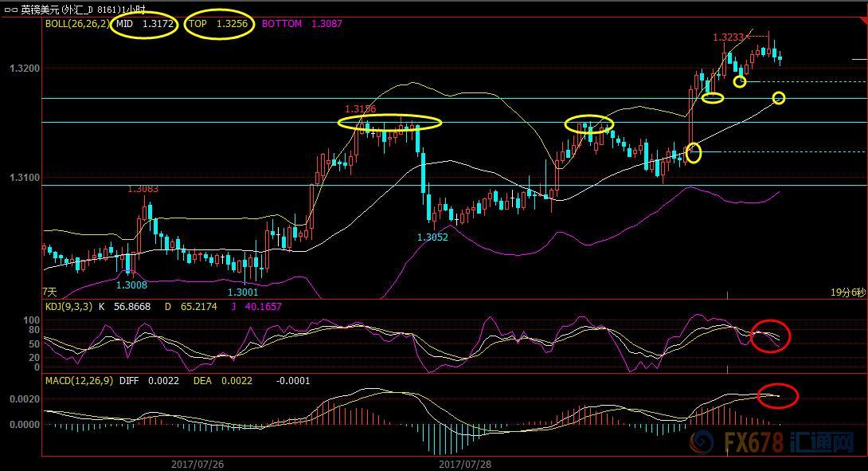Click the BOLL TOP 1.3256 value
The image size is (868, 471).
coord(219,24)
